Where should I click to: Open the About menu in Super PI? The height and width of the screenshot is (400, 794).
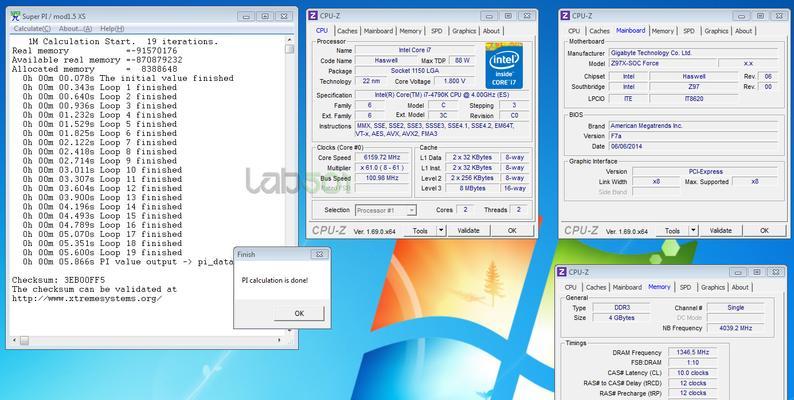75,29
